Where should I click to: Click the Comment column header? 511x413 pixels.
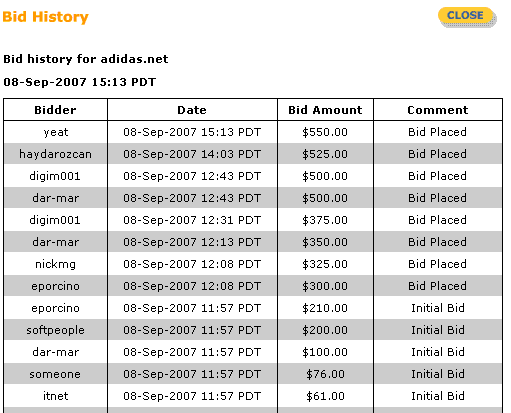coord(438,110)
